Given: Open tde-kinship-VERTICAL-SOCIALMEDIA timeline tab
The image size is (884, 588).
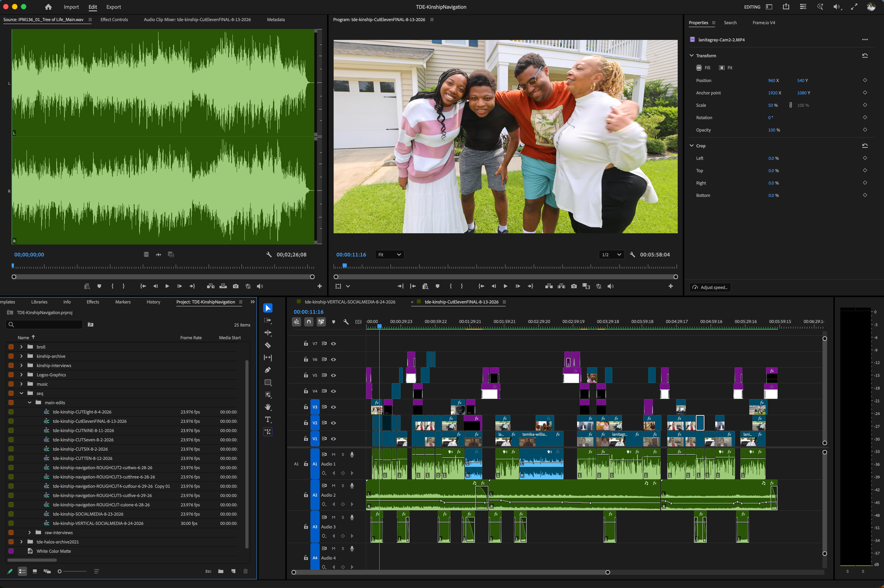Looking at the screenshot, I should (x=350, y=302).
